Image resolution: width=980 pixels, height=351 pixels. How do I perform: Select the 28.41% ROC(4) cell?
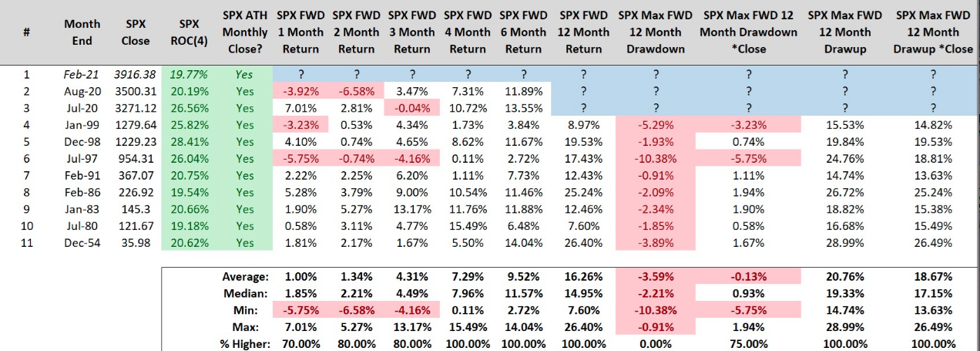pyautogui.click(x=190, y=142)
